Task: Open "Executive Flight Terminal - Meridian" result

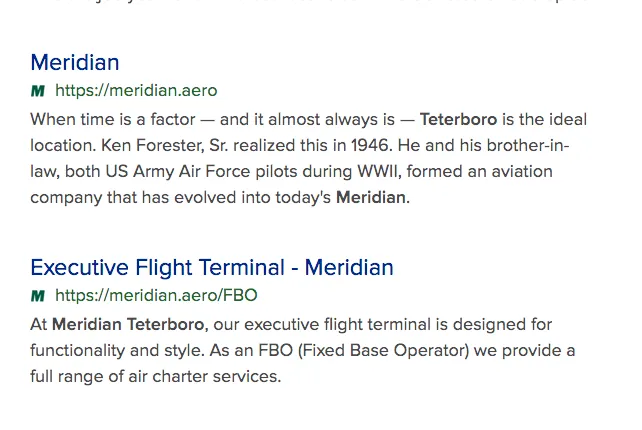Action: click(x=212, y=268)
